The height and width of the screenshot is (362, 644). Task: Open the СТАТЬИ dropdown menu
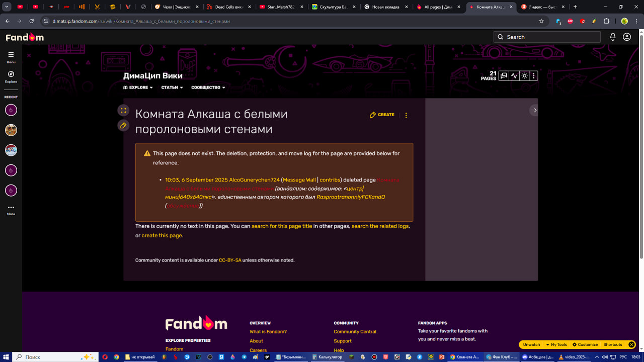pos(172,87)
